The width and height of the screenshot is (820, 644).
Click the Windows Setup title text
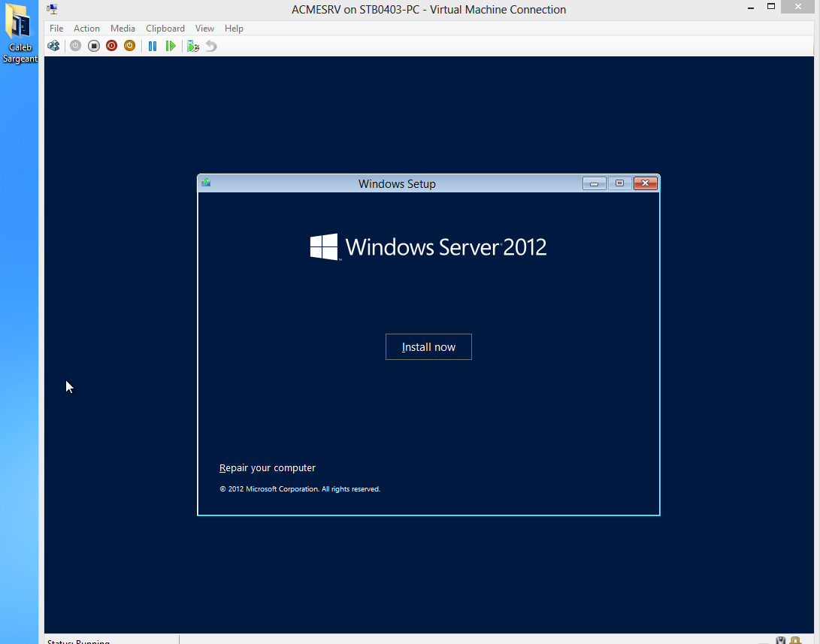(x=397, y=184)
